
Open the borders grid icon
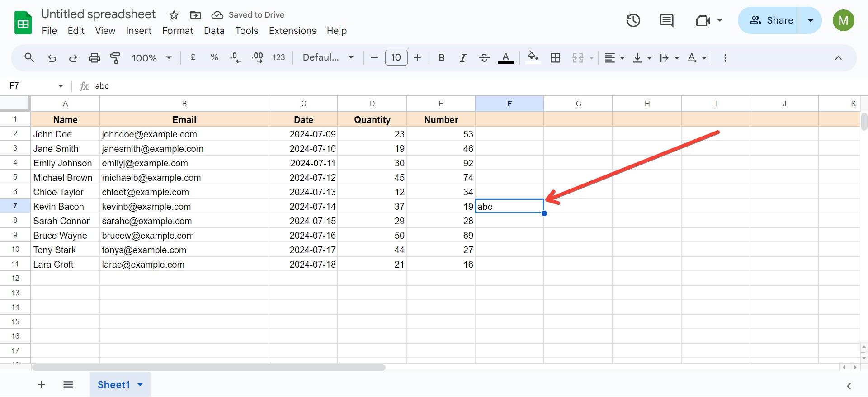click(x=556, y=58)
